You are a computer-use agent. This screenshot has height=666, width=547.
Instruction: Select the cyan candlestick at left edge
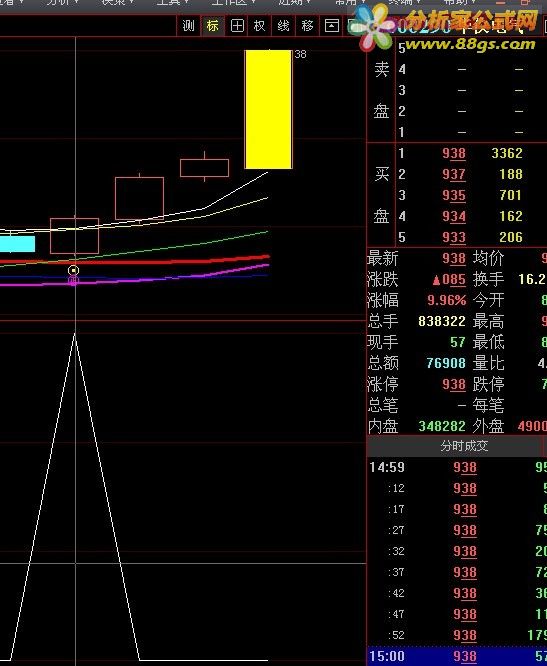tap(17, 244)
